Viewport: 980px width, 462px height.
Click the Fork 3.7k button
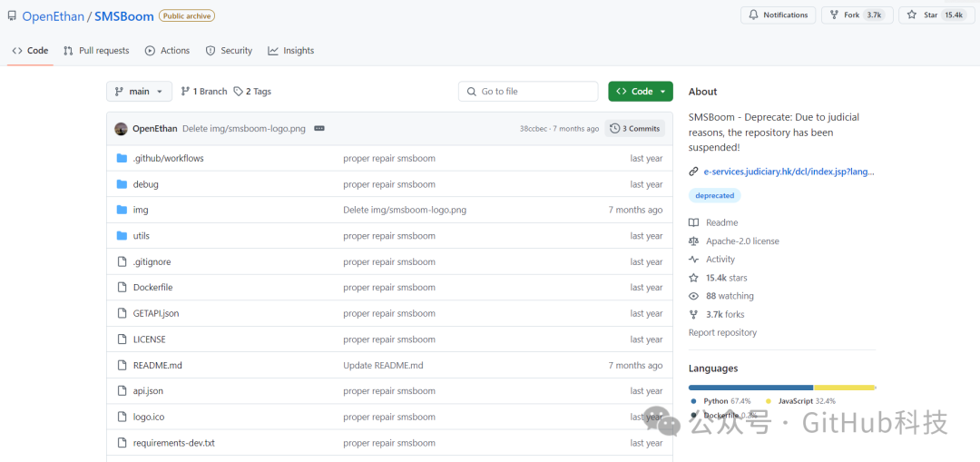pos(857,15)
